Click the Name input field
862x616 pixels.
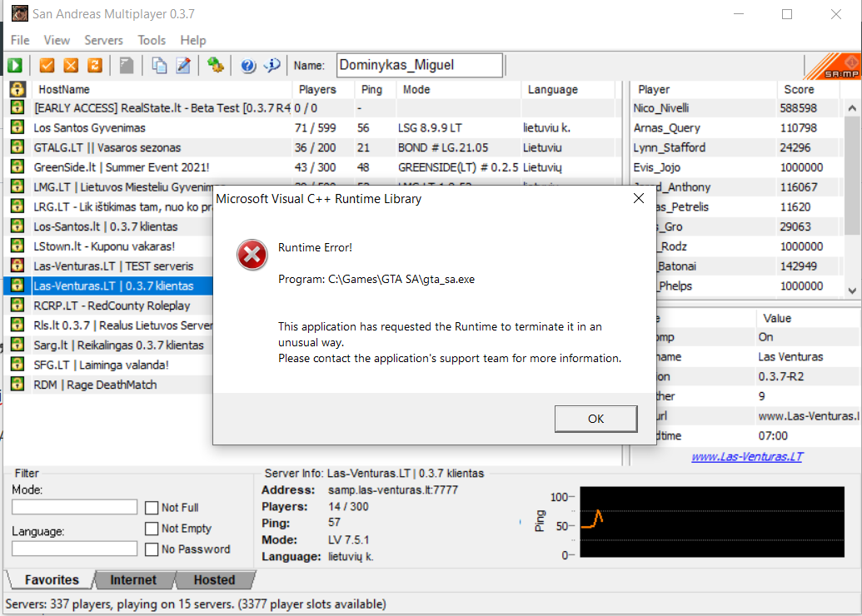tap(420, 66)
